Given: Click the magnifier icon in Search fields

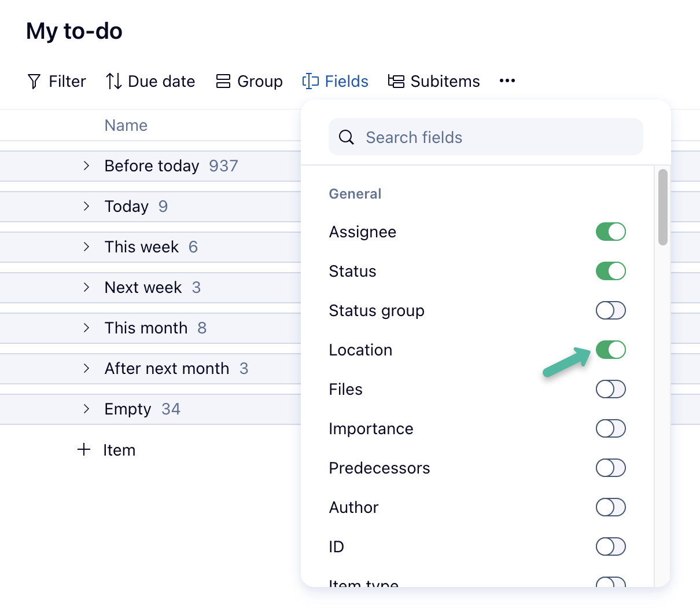Looking at the screenshot, I should tap(347, 137).
